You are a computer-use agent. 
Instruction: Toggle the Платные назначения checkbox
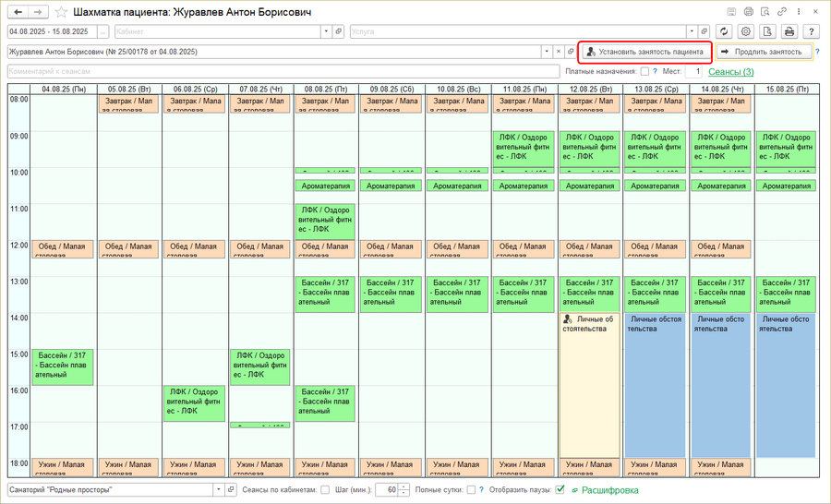644,72
